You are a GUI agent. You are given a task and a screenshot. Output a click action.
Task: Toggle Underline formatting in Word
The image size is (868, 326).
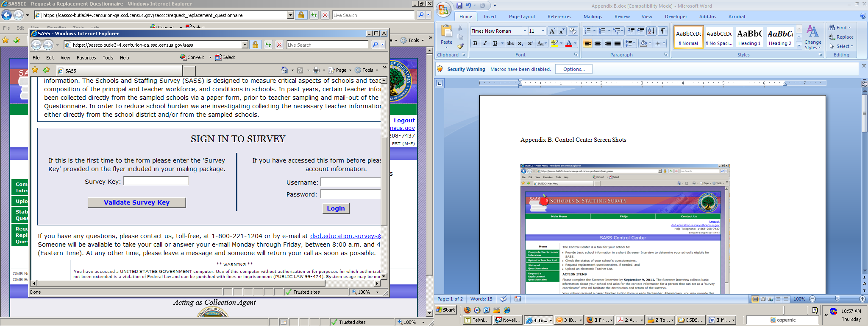pos(495,43)
